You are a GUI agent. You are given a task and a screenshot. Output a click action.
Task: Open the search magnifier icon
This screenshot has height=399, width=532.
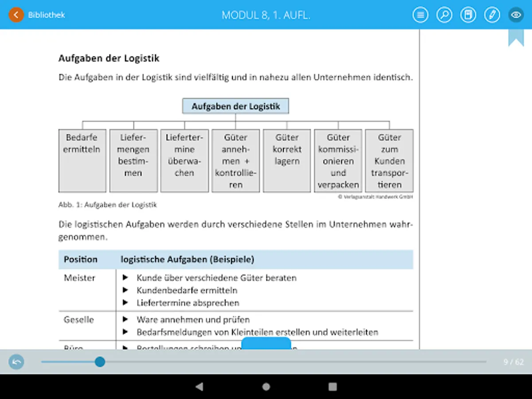pyautogui.click(x=444, y=15)
